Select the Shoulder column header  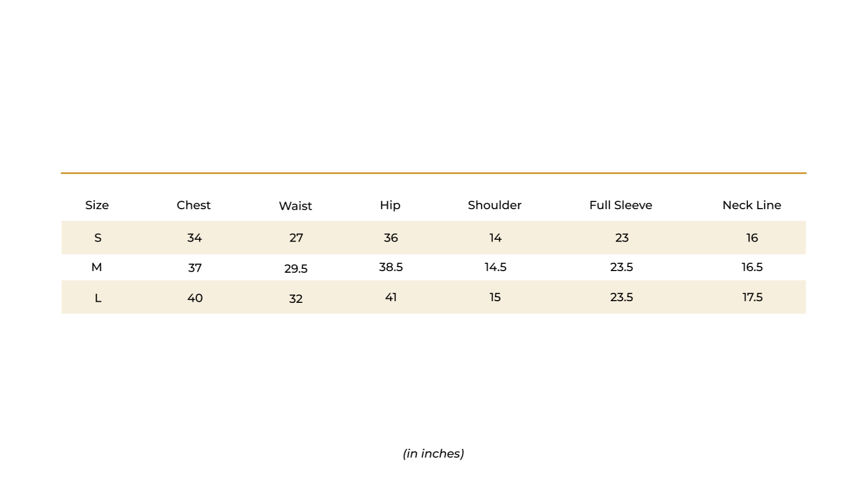point(495,205)
